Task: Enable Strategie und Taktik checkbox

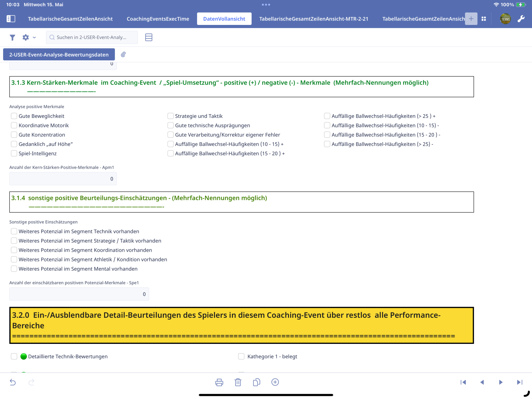Action: coord(170,116)
